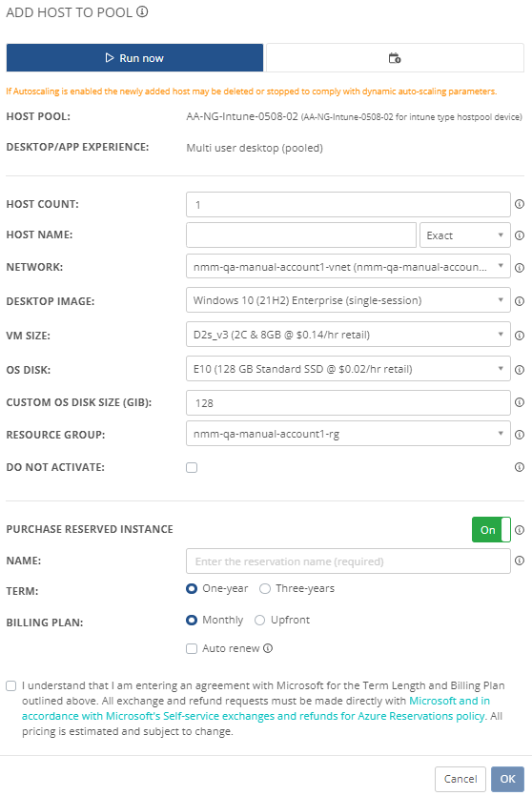Click info icon next to Reserved Instance toggle
This screenshot has width=532, height=796.
(520, 530)
